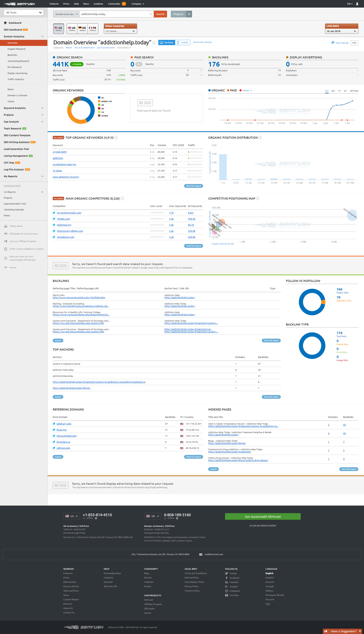This screenshot has width=364, height=634.
Task: Click info icon next to Competitive Positioning Map
Action: [258, 199]
